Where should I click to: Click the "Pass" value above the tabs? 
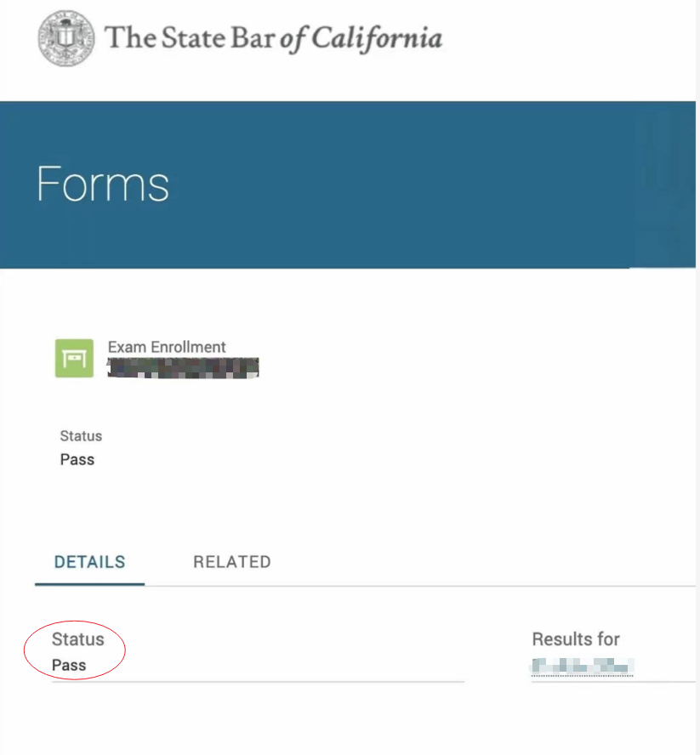click(77, 460)
